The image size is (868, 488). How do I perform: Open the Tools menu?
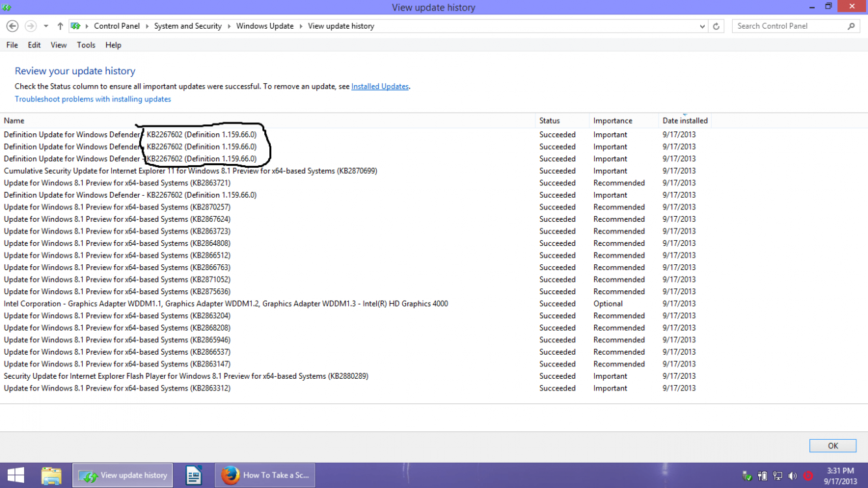(x=86, y=45)
